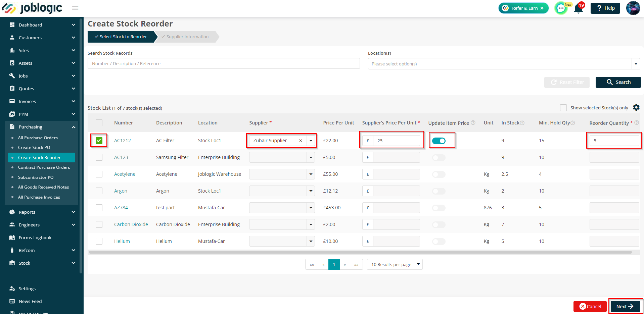Click the Settings user-gear icon in the sidebar
The height and width of the screenshot is (314, 644).
pyautogui.click(x=12, y=289)
